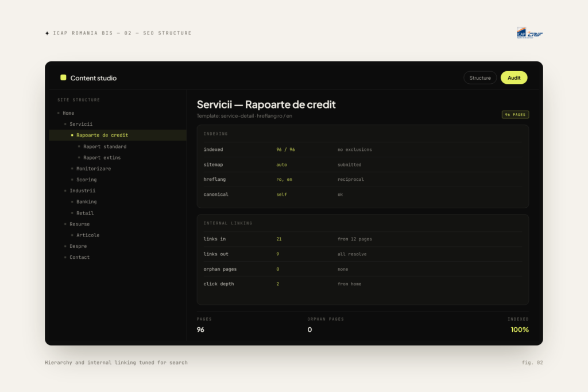Click the 96 PAGES badge
The height and width of the screenshot is (392, 588).
(x=515, y=115)
